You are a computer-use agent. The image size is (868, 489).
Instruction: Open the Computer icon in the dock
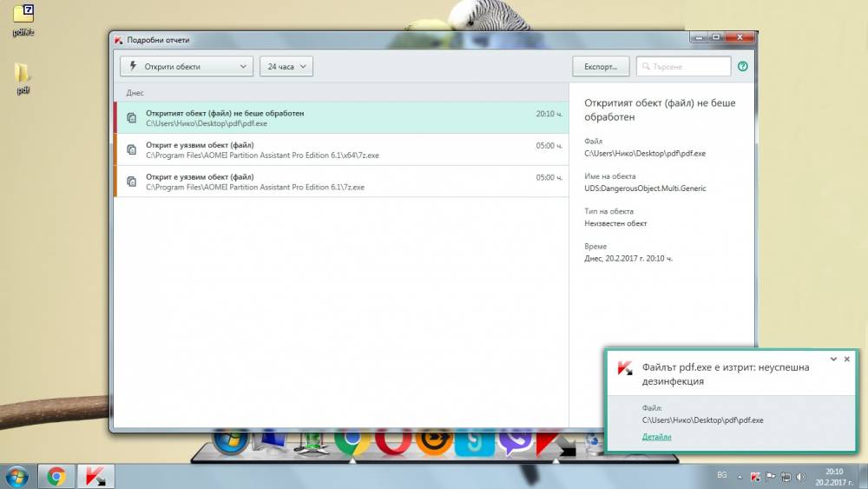(x=271, y=441)
